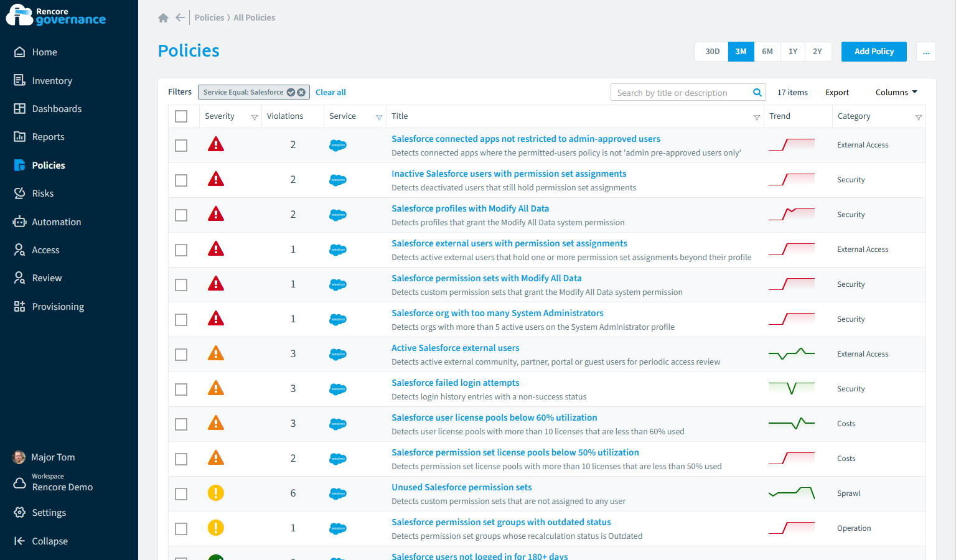Select the 1Y time range
Viewport: 956px width, 560px height.
coord(793,52)
